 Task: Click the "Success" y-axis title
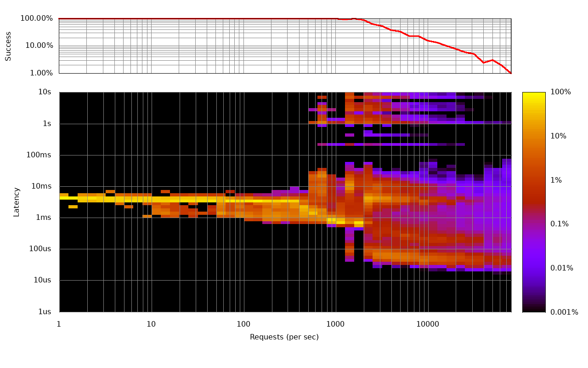[x=8, y=46]
